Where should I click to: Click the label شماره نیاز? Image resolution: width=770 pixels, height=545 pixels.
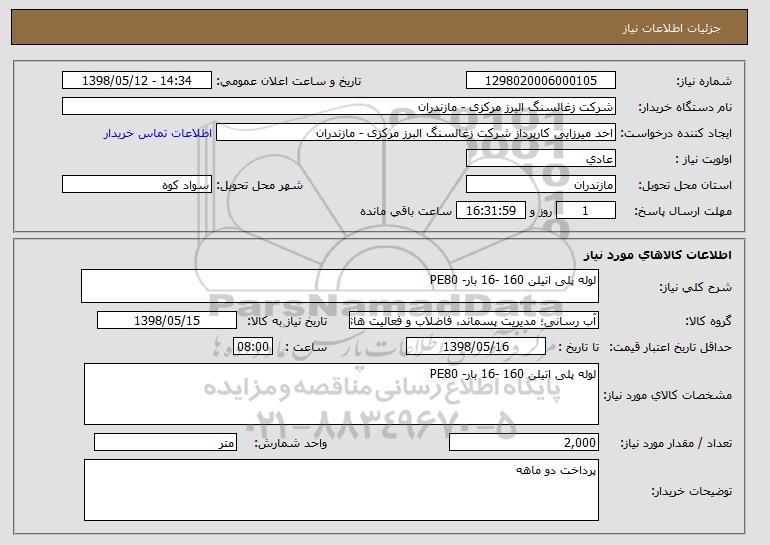tap(704, 81)
